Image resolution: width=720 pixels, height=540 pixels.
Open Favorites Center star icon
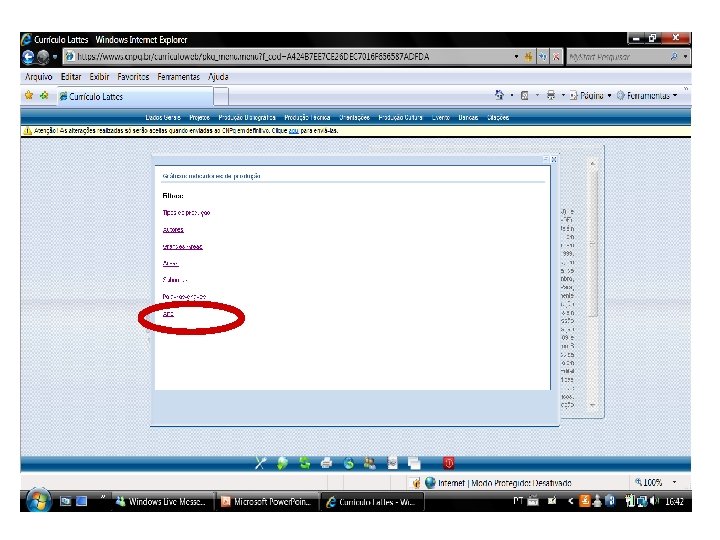tap(29, 96)
